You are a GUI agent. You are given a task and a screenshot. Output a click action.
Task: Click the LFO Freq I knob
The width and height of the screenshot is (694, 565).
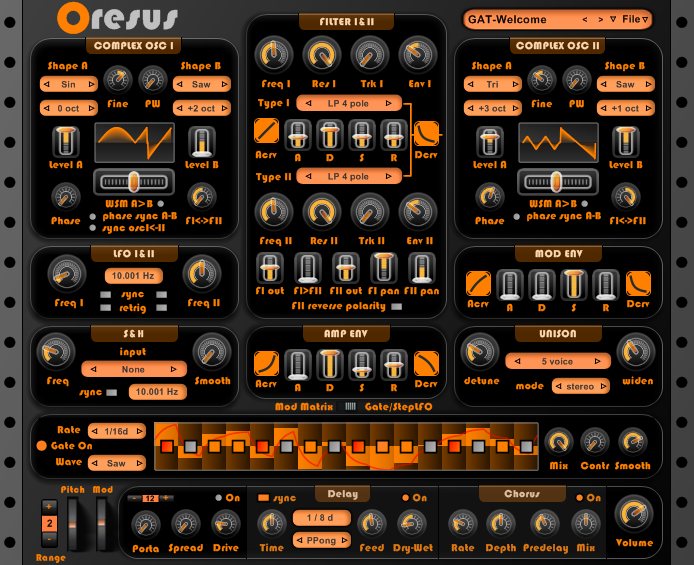pyautogui.click(x=66, y=270)
